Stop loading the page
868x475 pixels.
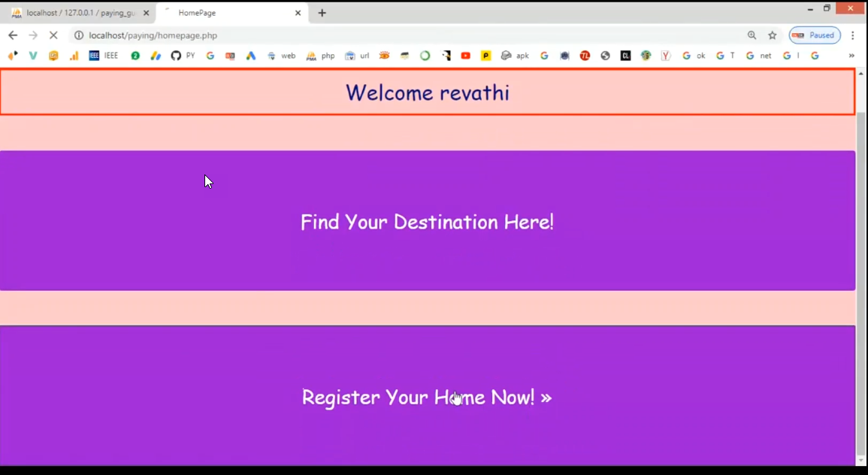click(x=53, y=35)
